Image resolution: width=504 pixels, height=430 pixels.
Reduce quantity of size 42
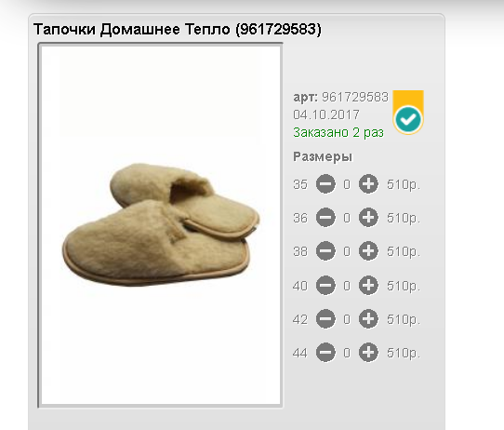pyautogui.click(x=325, y=318)
